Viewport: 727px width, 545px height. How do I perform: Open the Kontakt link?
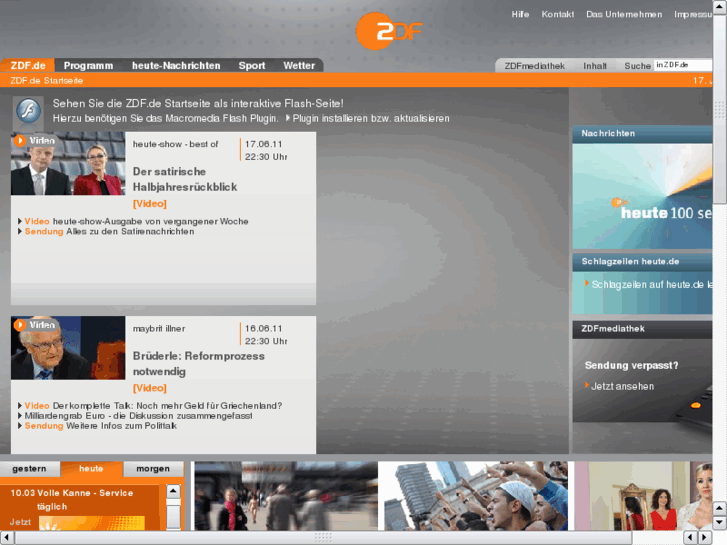558,14
